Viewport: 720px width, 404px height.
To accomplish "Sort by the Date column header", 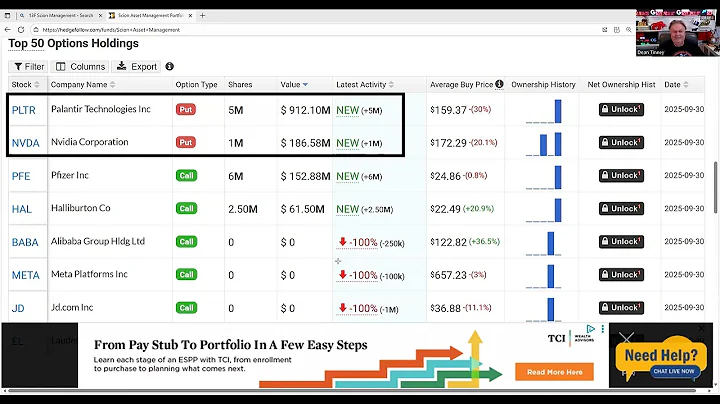I will tap(676, 84).
